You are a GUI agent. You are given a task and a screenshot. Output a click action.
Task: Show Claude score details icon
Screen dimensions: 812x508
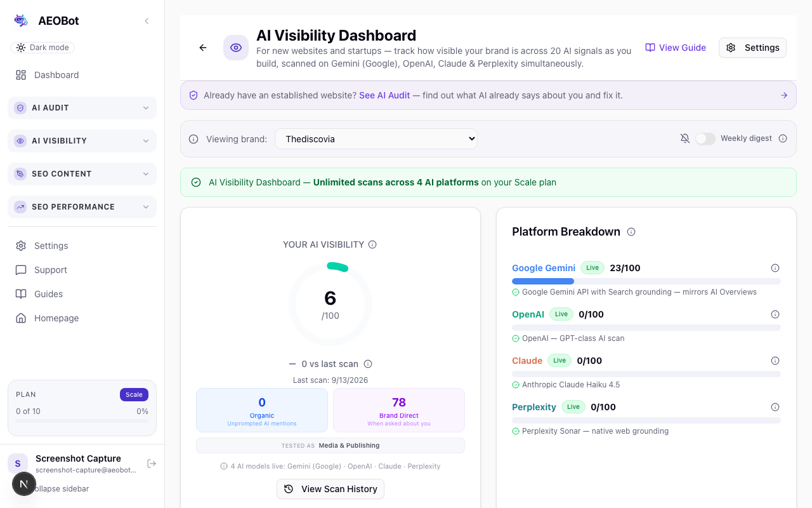click(775, 361)
